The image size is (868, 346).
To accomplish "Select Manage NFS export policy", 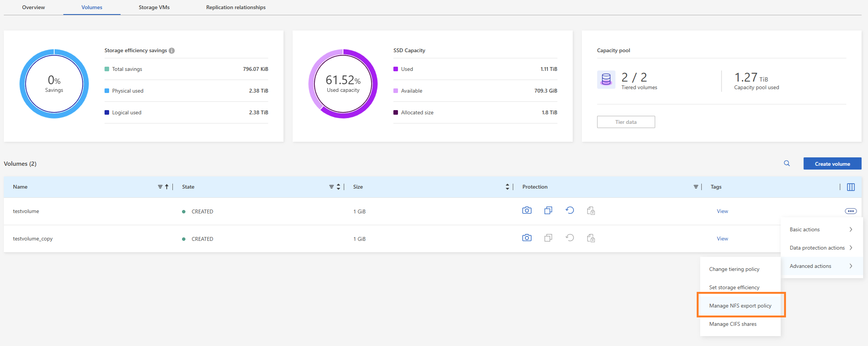I will click(740, 306).
